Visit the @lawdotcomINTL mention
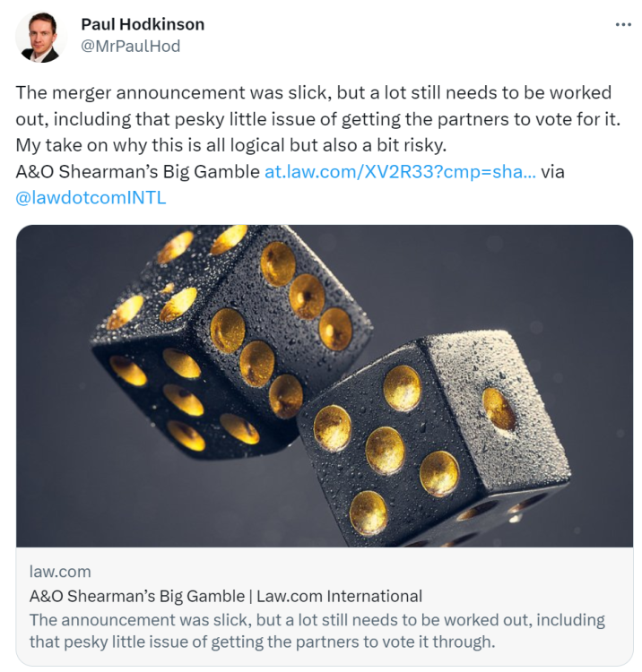 91,198
